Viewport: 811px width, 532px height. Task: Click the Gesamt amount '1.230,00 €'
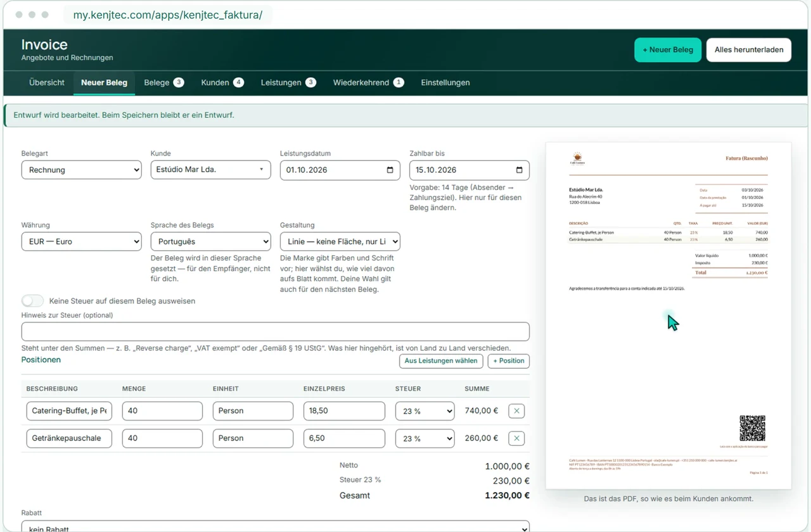507,496
